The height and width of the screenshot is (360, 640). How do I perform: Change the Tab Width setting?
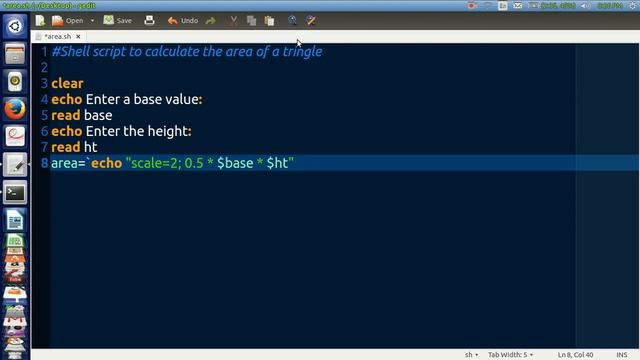tap(511, 355)
